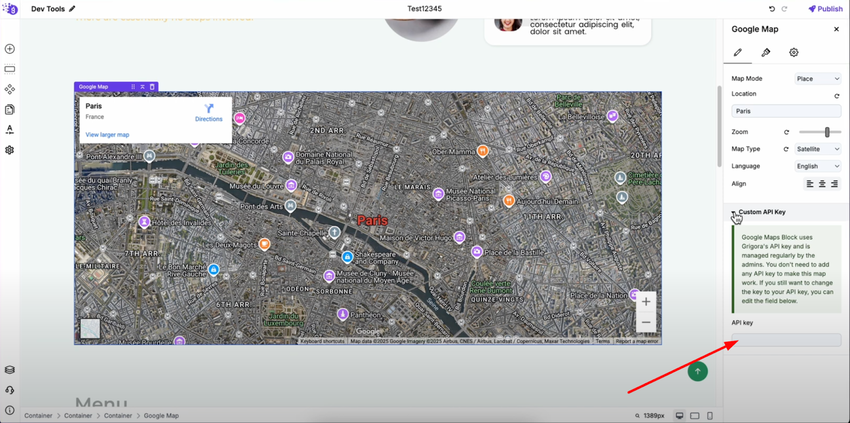Image resolution: width=850 pixels, height=423 pixels.
Task: Open the Language English dropdown
Action: click(x=817, y=166)
